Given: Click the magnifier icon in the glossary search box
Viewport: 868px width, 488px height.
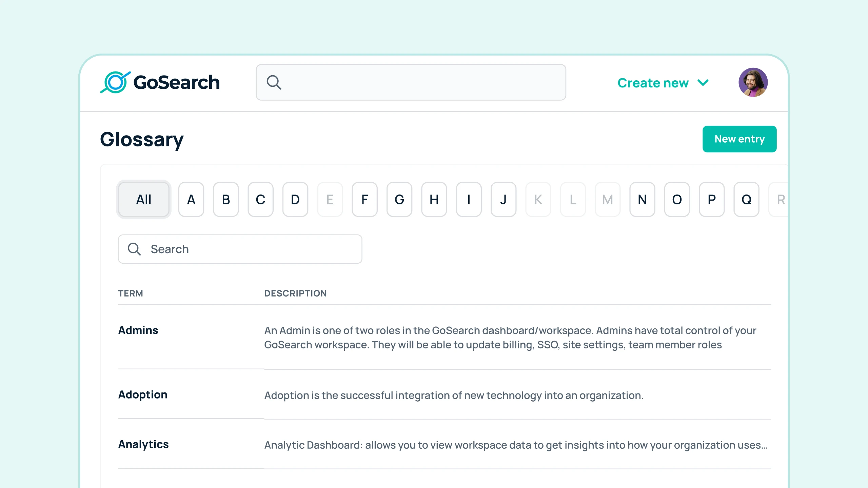Looking at the screenshot, I should pos(135,249).
